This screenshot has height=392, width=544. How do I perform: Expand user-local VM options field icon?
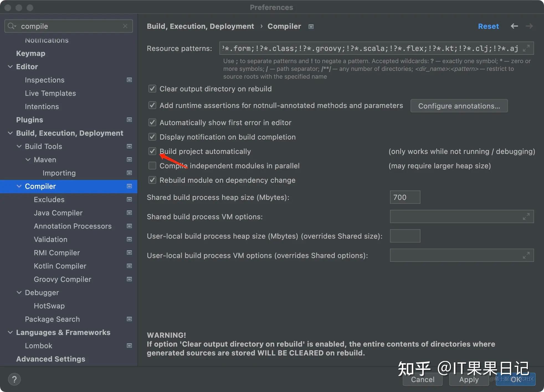pyautogui.click(x=527, y=255)
